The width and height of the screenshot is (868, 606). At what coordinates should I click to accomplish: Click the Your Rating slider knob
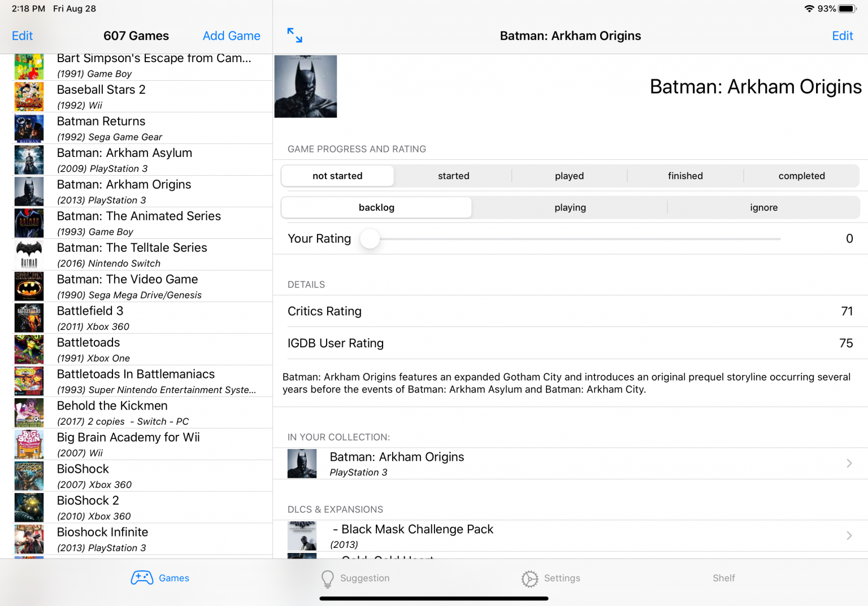tap(370, 239)
